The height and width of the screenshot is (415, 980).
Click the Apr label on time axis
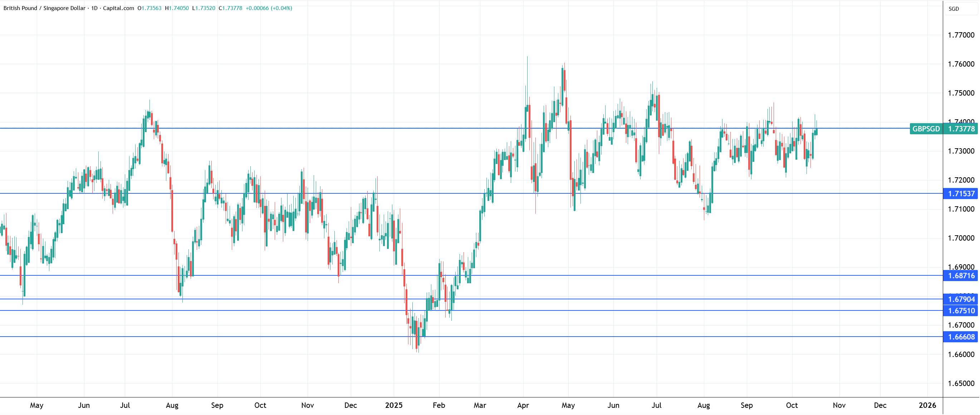pos(523,405)
